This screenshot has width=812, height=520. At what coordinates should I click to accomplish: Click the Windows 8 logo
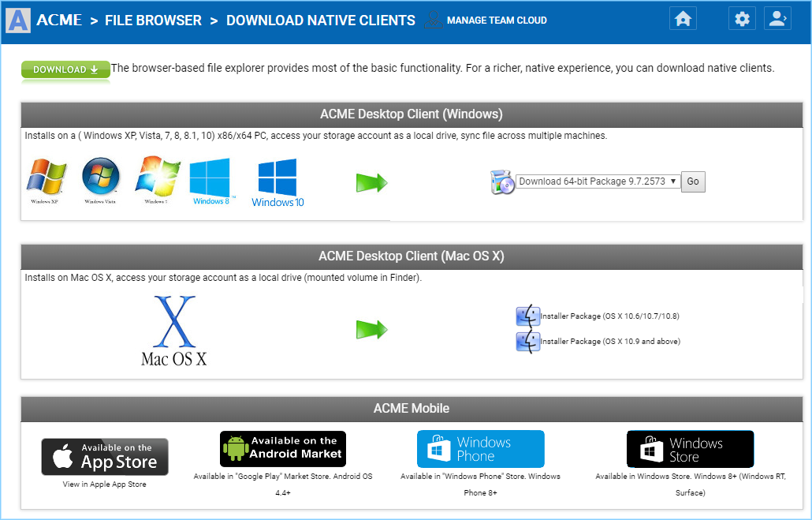tap(211, 181)
